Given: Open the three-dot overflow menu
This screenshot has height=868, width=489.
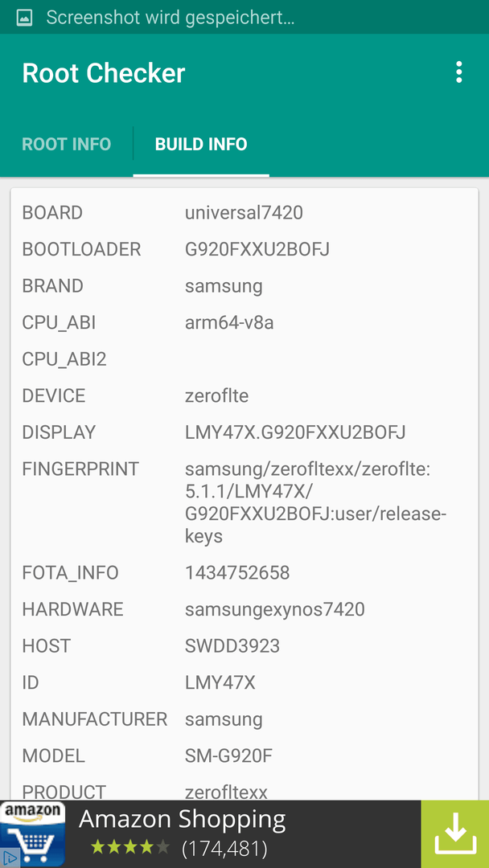Looking at the screenshot, I should 458,72.
